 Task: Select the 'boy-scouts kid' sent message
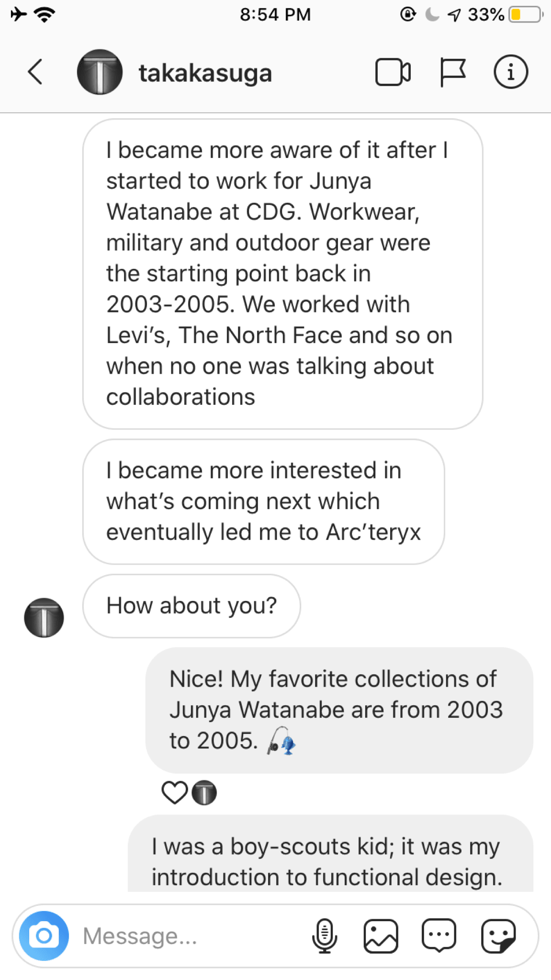point(330,853)
